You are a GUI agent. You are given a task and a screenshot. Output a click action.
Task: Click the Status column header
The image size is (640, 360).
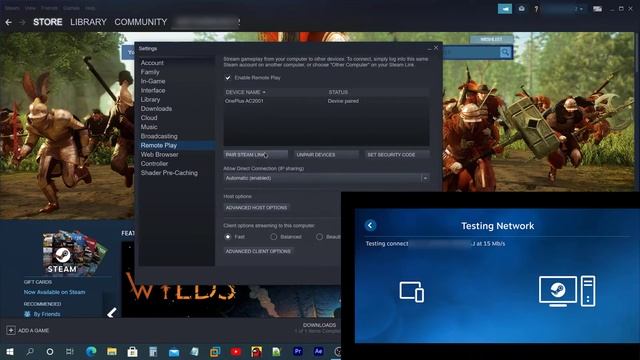pyautogui.click(x=338, y=92)
